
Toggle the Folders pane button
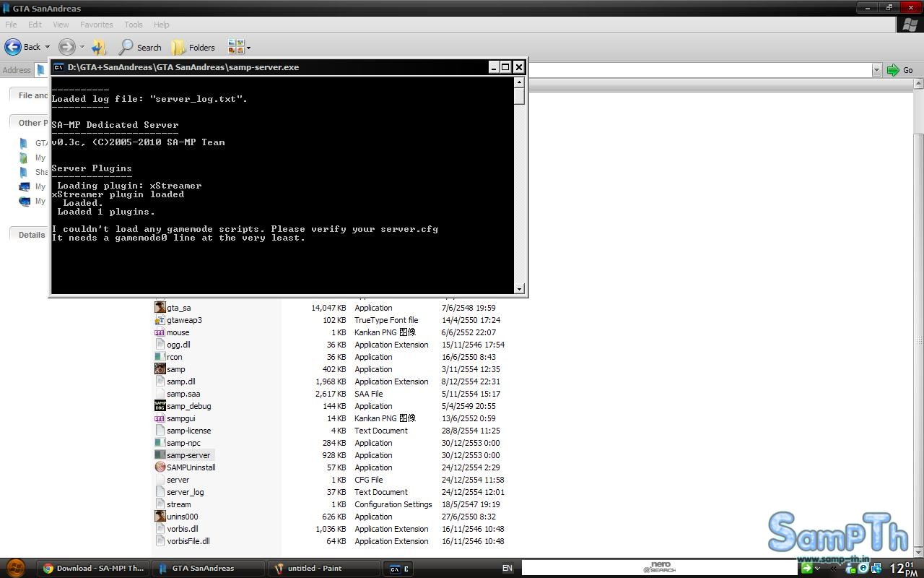[193, 48]
